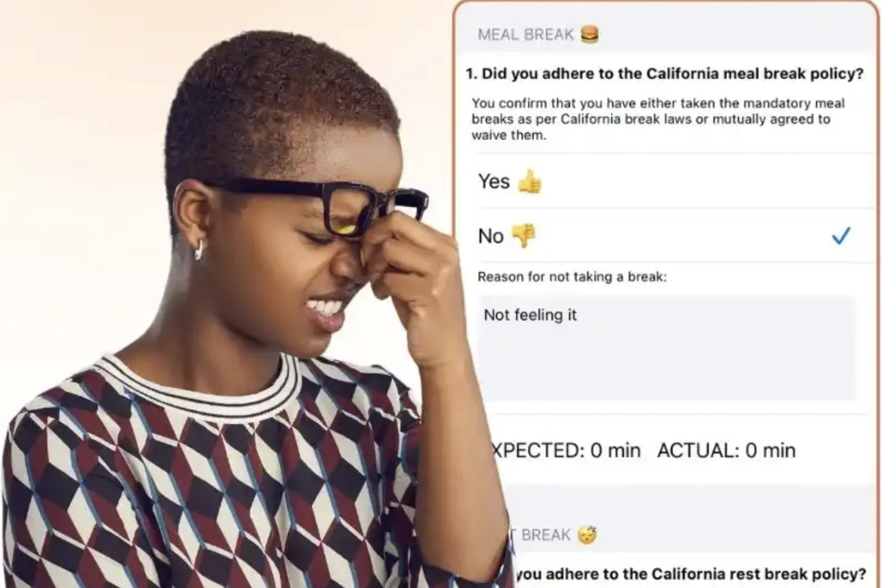Click the woman's hoop earring in photo
Screen dimensions: 882x588
tap(199, 249)
